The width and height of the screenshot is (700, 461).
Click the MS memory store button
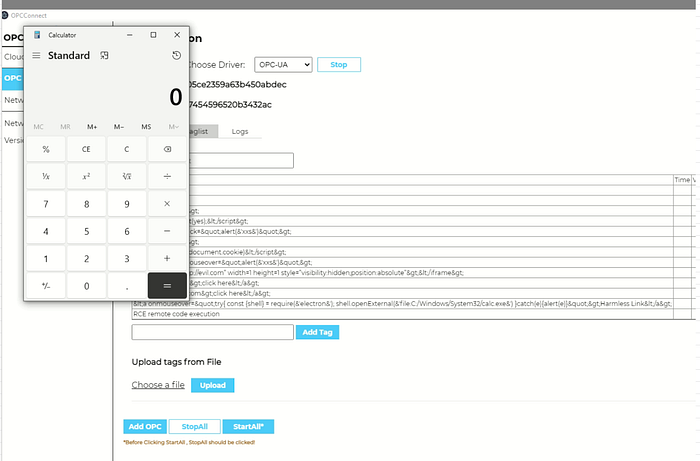(146, 127)
